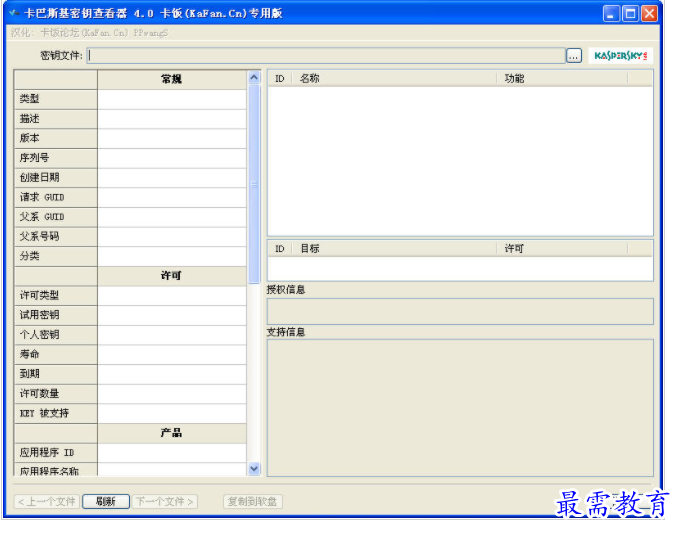Viewport: 678px width, 535px height.
Task: Click the 常规 section header
Action: (172, 79)
